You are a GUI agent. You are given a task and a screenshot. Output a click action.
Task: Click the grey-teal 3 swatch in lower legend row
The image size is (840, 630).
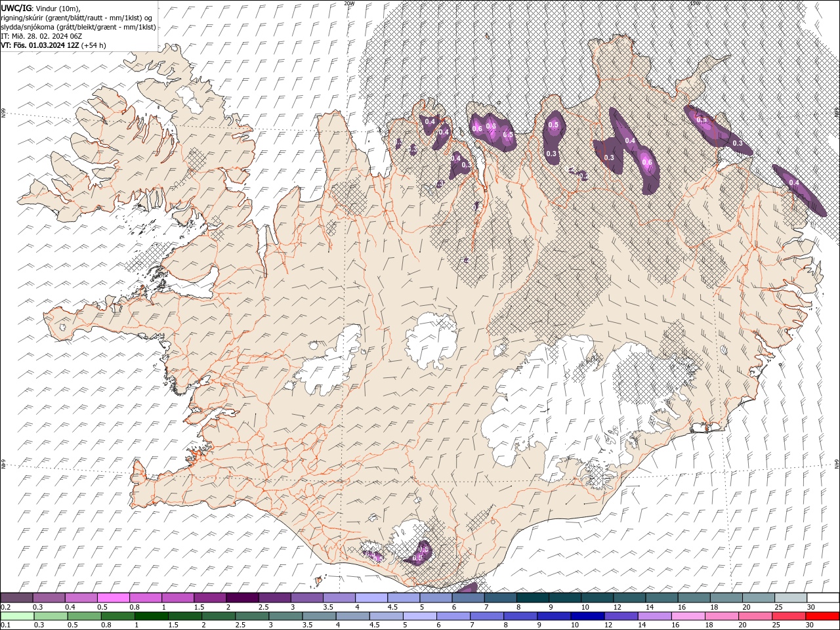(285, 616)
